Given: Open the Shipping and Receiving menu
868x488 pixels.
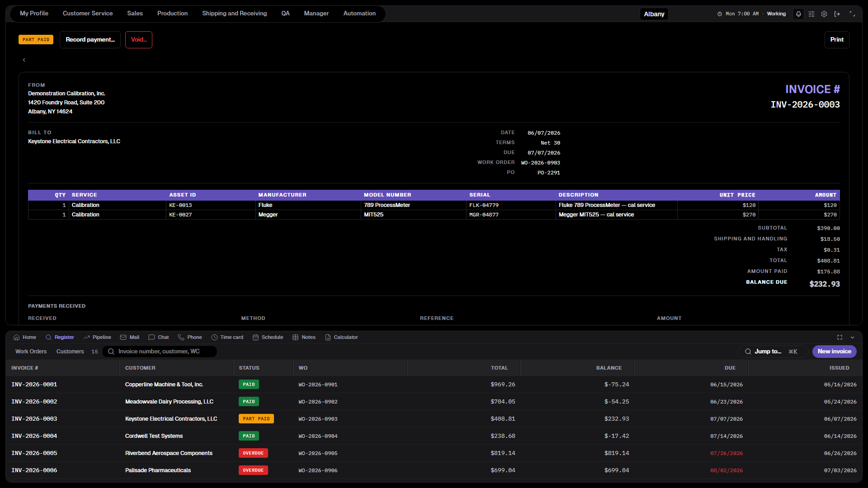Looking at the screenshot, I should [x=234, y=14].
